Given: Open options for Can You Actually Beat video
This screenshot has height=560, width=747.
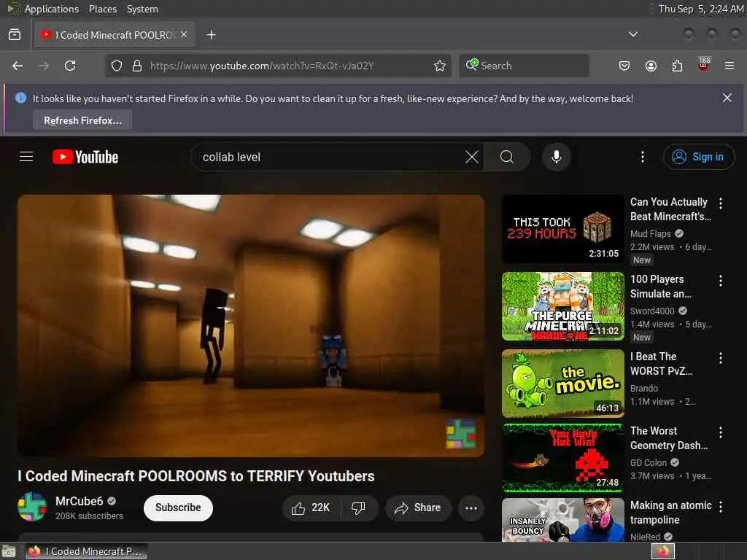Looking at the screenshot, I should [x=720, y=204].
